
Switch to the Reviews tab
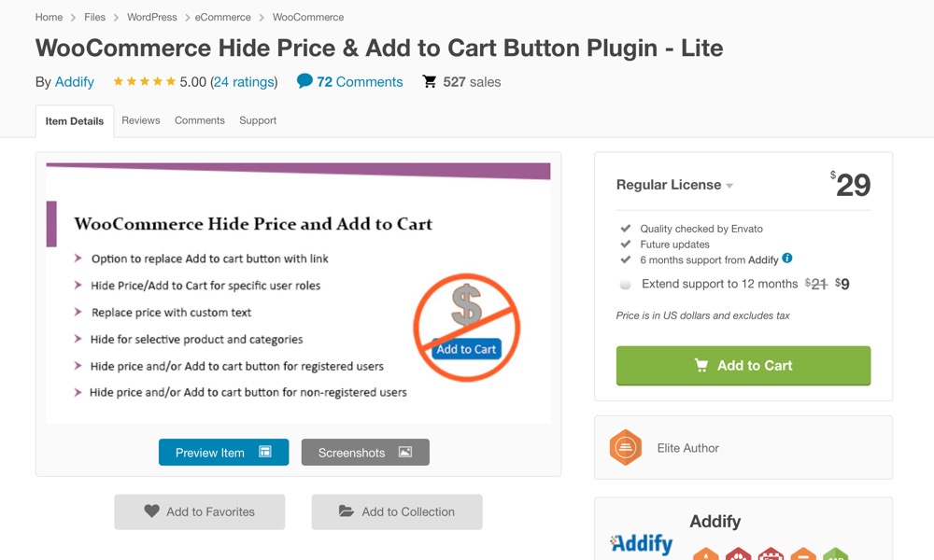(x=140, y=120)
